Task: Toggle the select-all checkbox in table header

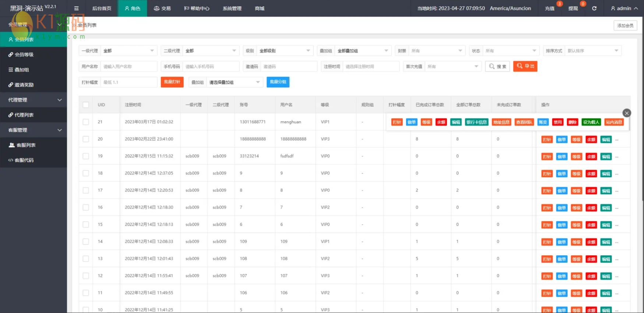Action: [x=86, y=105]
